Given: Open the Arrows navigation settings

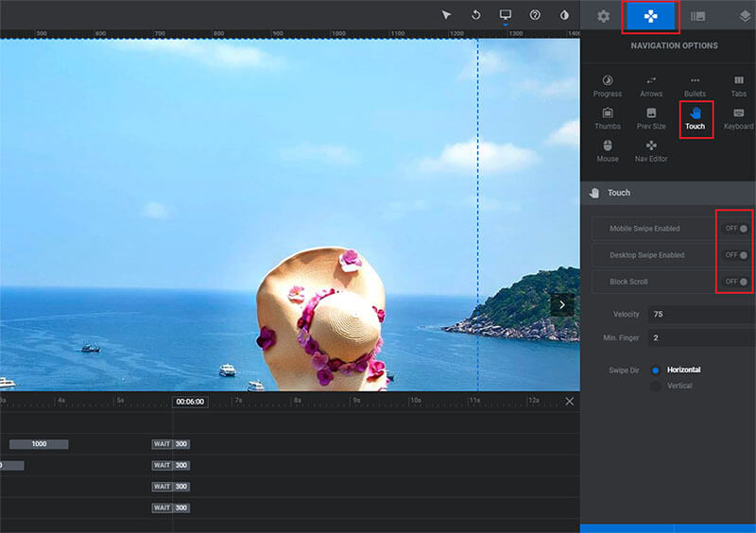Looking at the screenshot, I should point(651,86).
